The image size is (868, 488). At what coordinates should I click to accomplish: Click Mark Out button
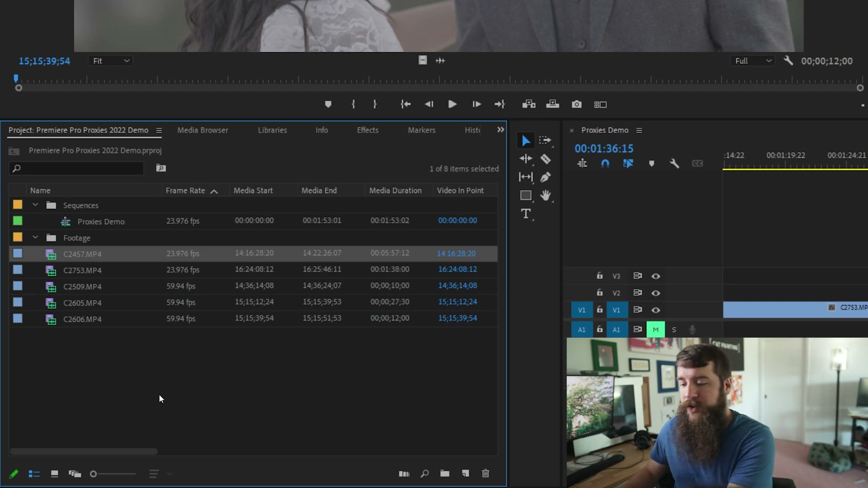pos(375,104)
